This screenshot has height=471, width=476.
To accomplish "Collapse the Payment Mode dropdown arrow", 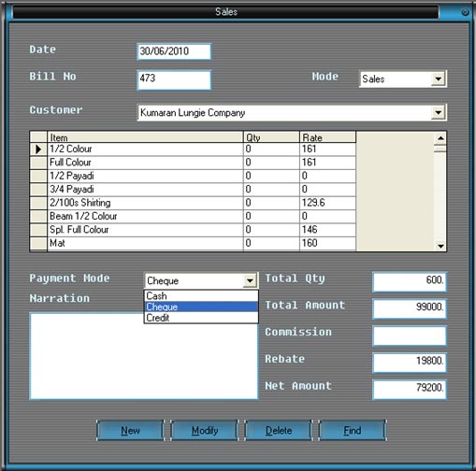I will click(x=250, y=280).
